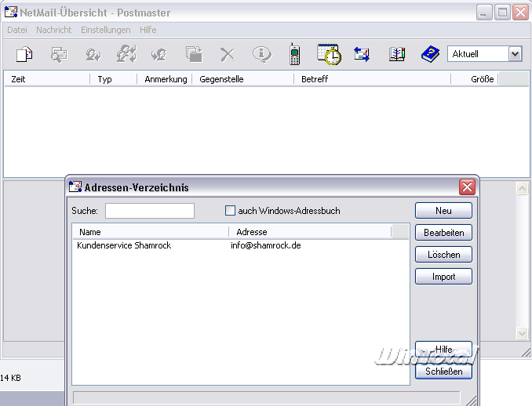This screenshot has height=406, width=532.
Task: Click the reply-all group icon
Action: pyautogui.click(x=126, y=54)
